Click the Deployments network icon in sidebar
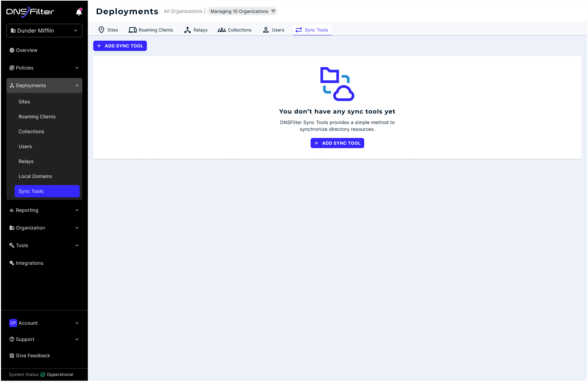This screenshot has height=382, width=588. pos(12,85)
